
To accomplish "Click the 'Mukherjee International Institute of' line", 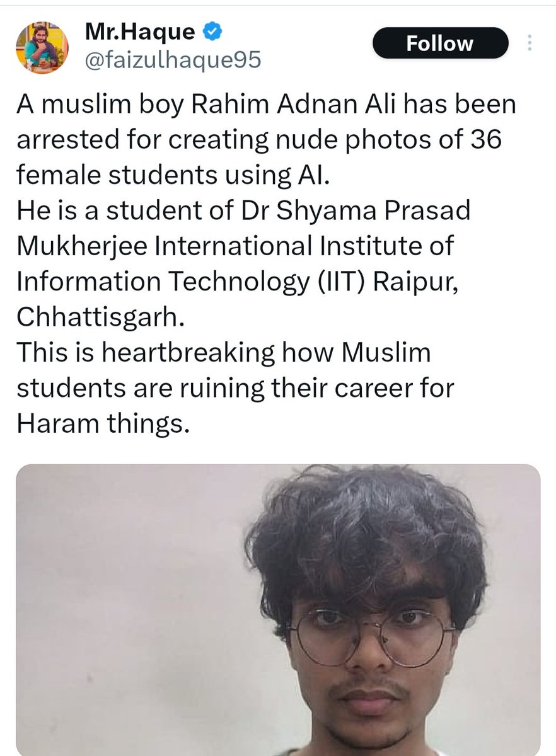I will point(235,246).
